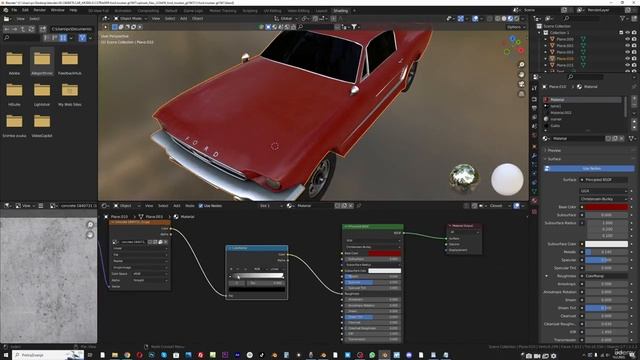Select the FeedbackHub folder

[x=70, y=62]
